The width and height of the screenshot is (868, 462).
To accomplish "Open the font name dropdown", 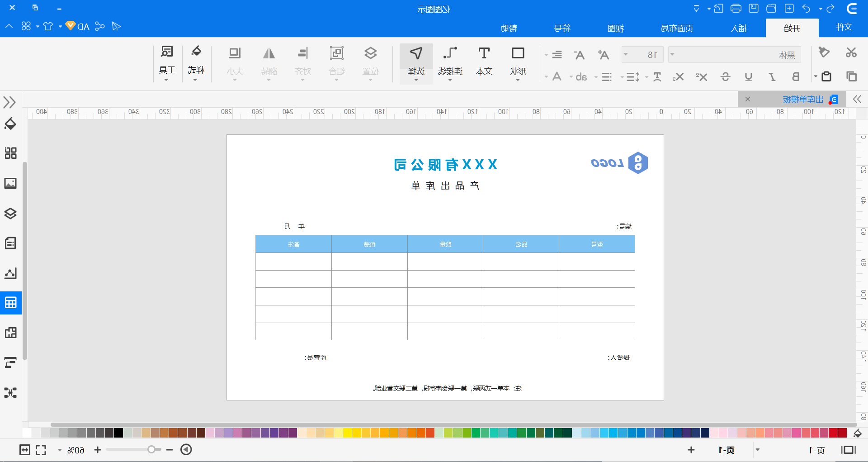I will [x=673, y=54].
